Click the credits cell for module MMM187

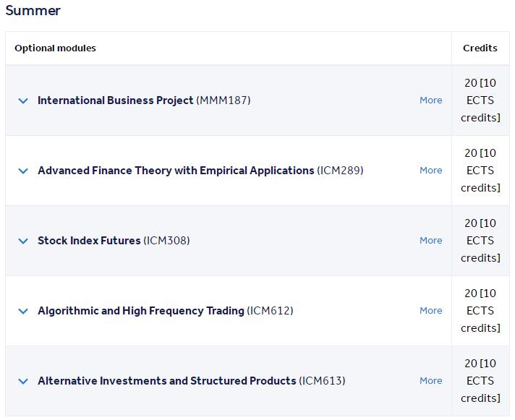480,100
